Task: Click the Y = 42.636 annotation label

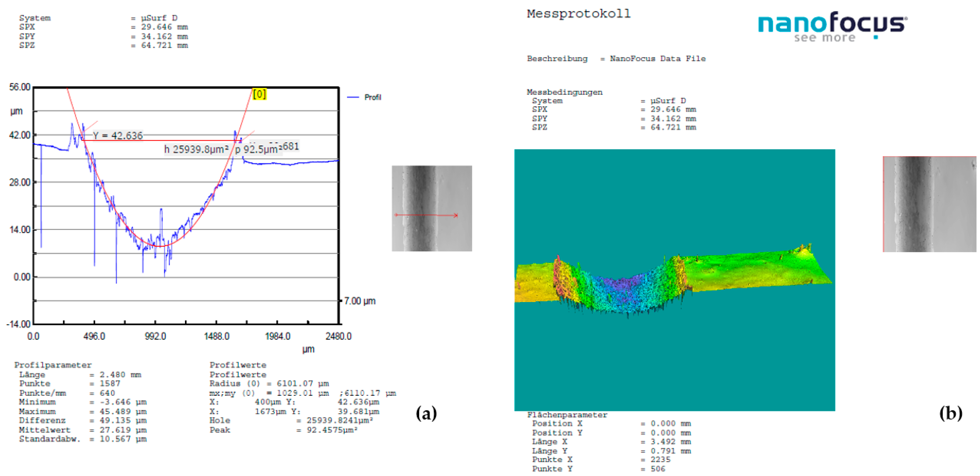Action: (117, 136)
